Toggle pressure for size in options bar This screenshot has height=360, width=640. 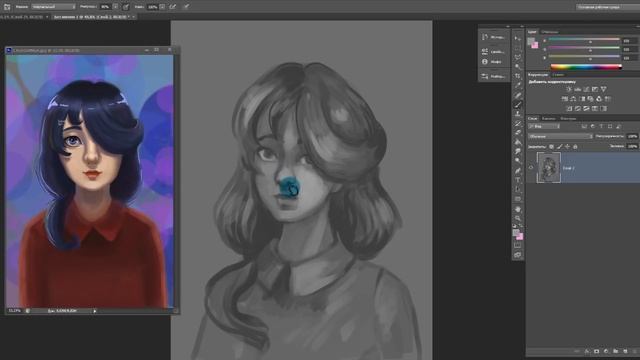tap(187, 7)
